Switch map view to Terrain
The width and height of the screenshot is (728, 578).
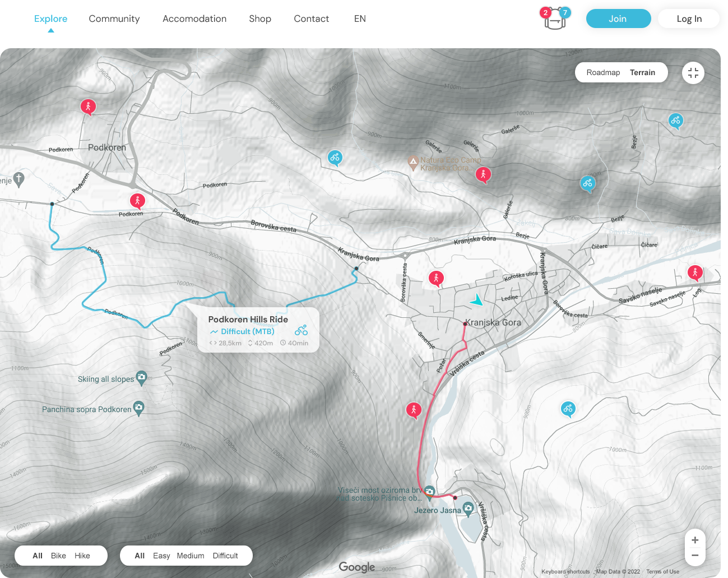[x=642, y=72]
